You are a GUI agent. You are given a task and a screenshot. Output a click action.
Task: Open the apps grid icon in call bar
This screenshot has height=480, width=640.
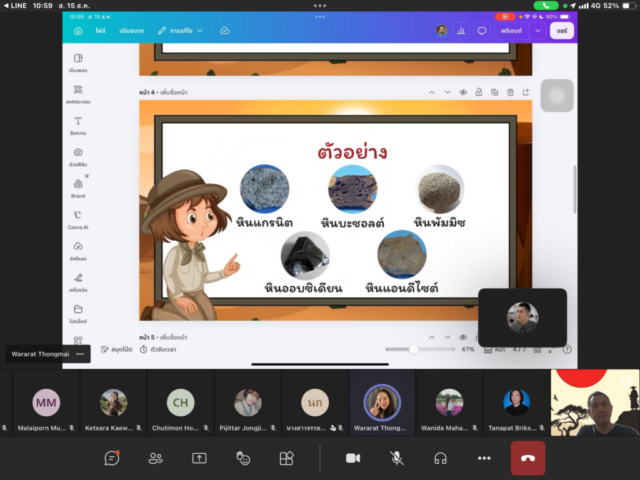[x=287, y=458]
